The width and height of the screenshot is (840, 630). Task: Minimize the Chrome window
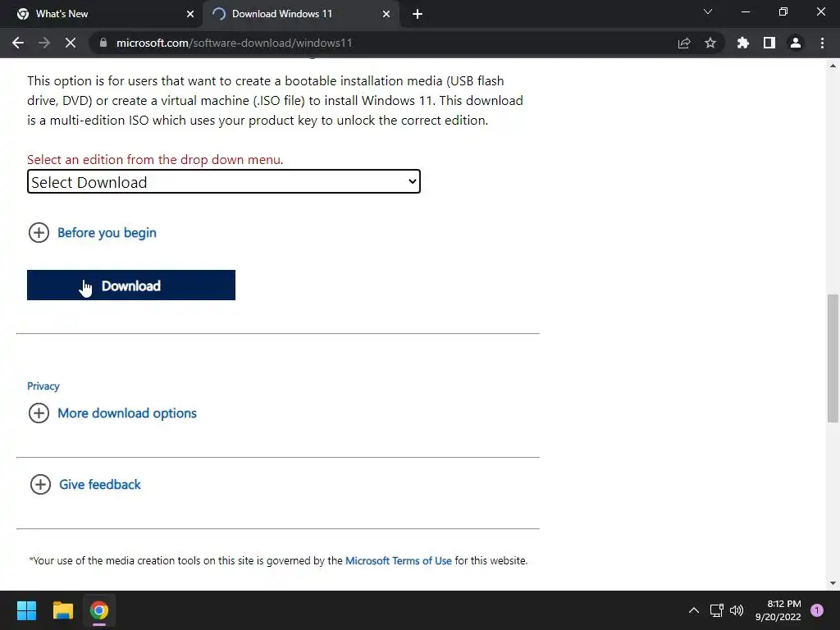[746, 11]
